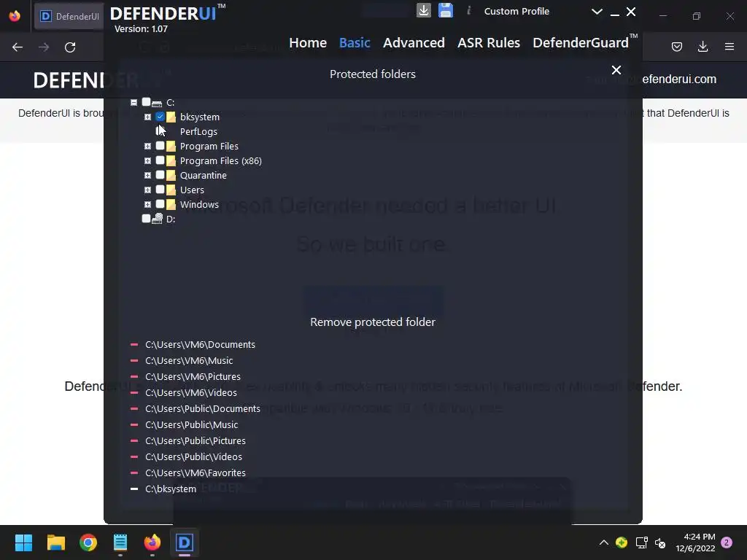The width and height of the screenshot is (747, 560).
Task: Remove C:\Users\Public\Music via its minus icon
Action: pyautogui.click(x=134, y=424)
